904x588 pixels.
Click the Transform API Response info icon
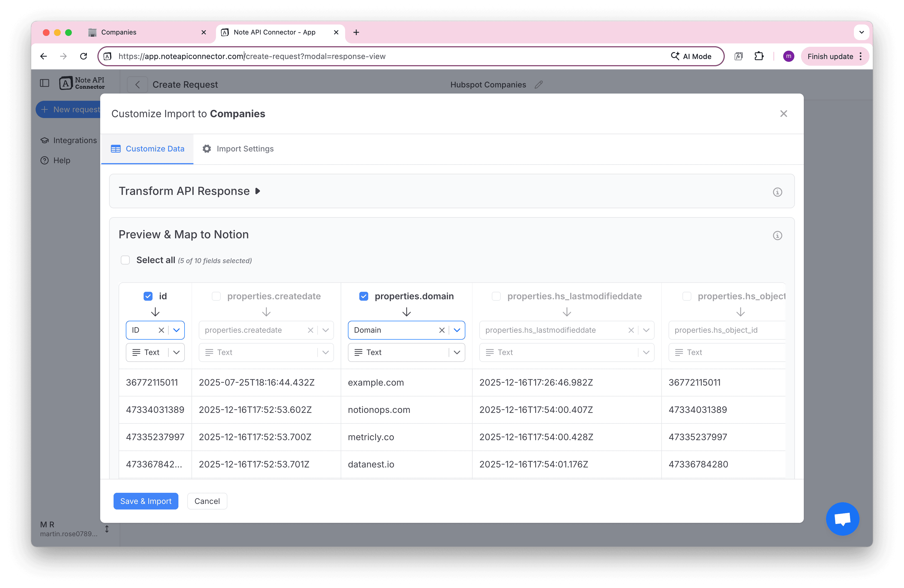pyautogui.click(x=777, y=192)
